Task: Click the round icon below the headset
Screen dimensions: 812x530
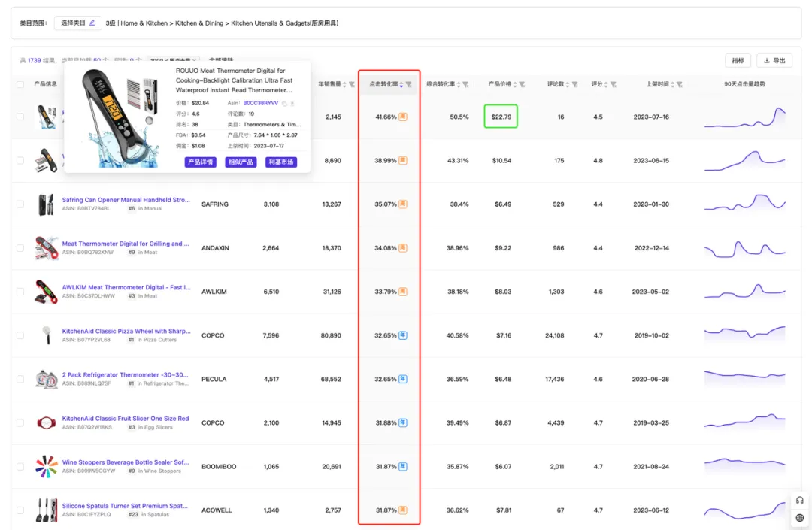Action: (799, 517)
